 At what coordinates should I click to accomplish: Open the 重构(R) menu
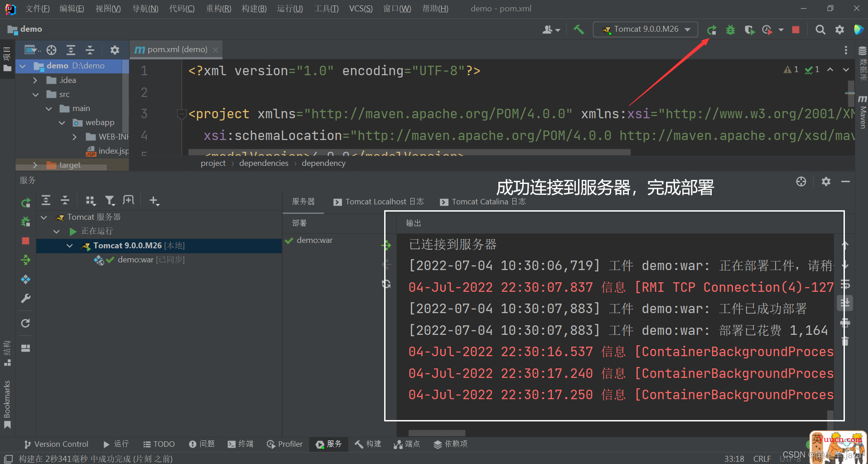click(x=218, y=9)
